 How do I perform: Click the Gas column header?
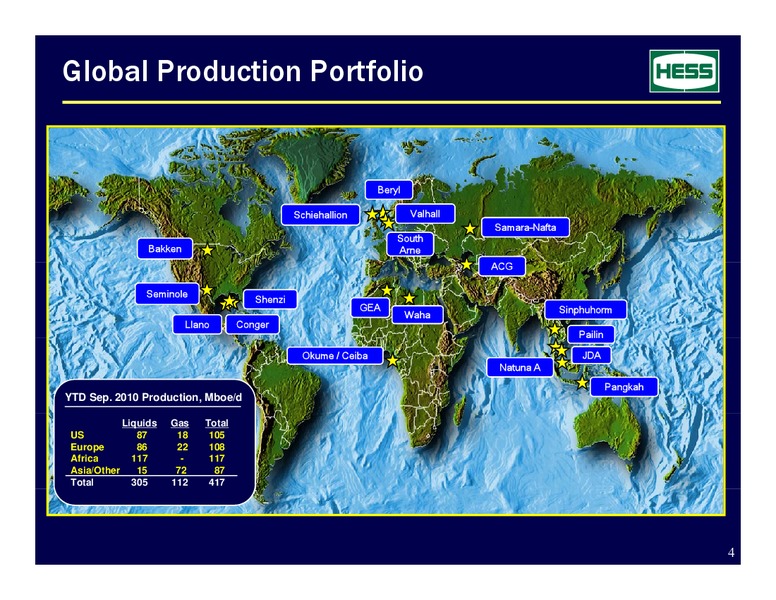(180, 423)
